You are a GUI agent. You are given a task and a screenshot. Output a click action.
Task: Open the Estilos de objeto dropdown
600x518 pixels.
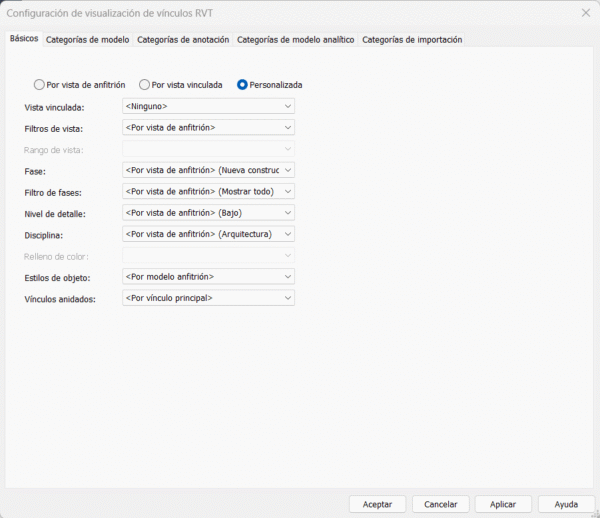click(208, 276)
